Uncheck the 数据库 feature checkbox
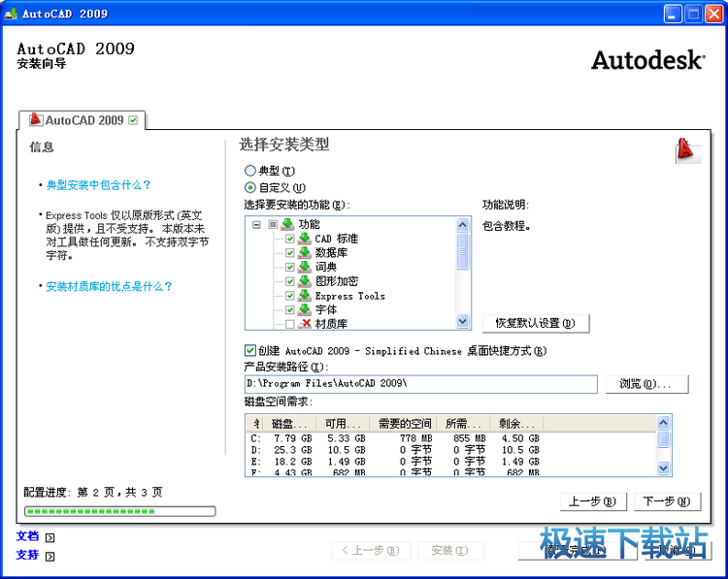This screenshot has width=728, height=579. (289, 253)
